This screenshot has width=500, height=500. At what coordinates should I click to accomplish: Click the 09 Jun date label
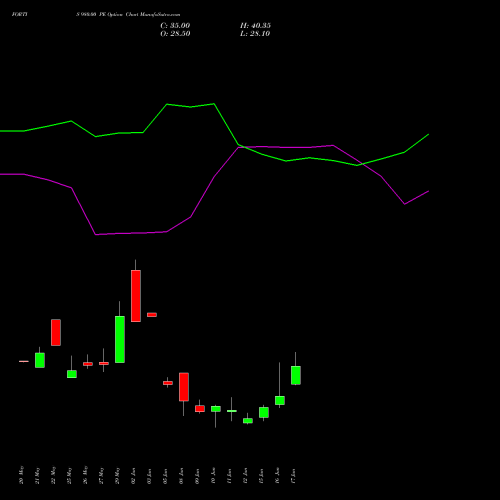pos(197,476)
